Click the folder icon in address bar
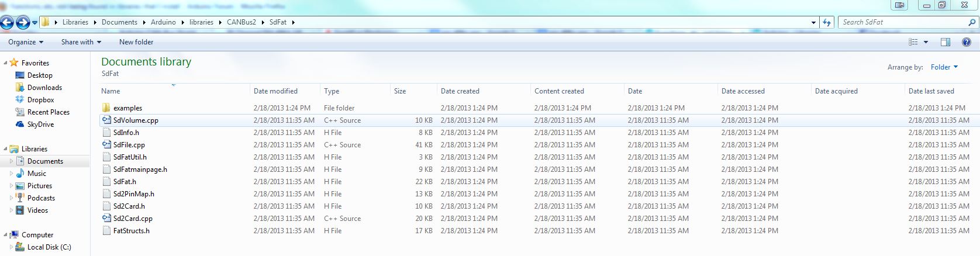980x256 pixels. [x=45, y=22]
